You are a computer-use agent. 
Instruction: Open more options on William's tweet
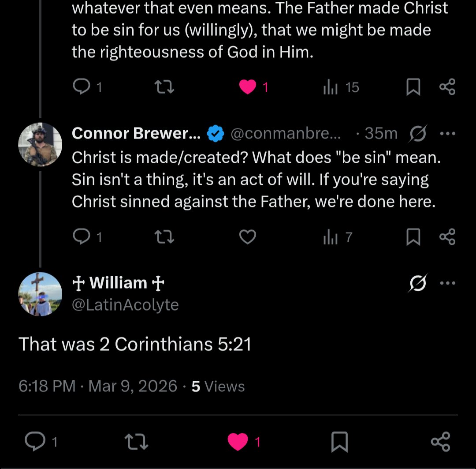click(x=447, y=283)
